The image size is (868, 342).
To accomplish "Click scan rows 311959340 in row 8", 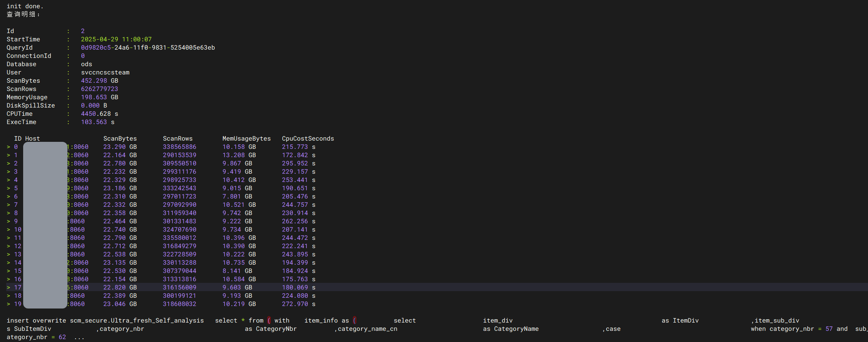I will (179, 213).
